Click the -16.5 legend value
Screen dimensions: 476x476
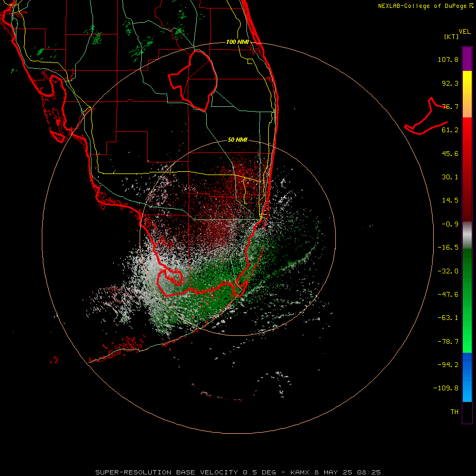tap(448, 248)
